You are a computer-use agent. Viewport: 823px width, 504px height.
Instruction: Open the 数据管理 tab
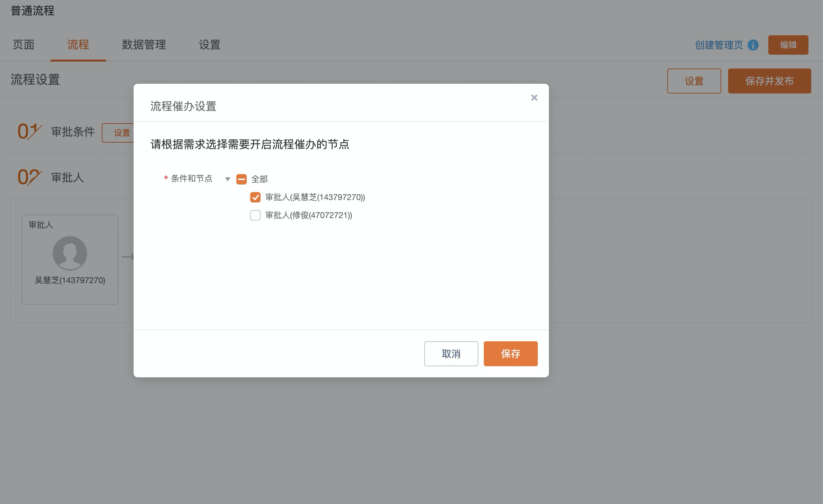click(144, 45)
